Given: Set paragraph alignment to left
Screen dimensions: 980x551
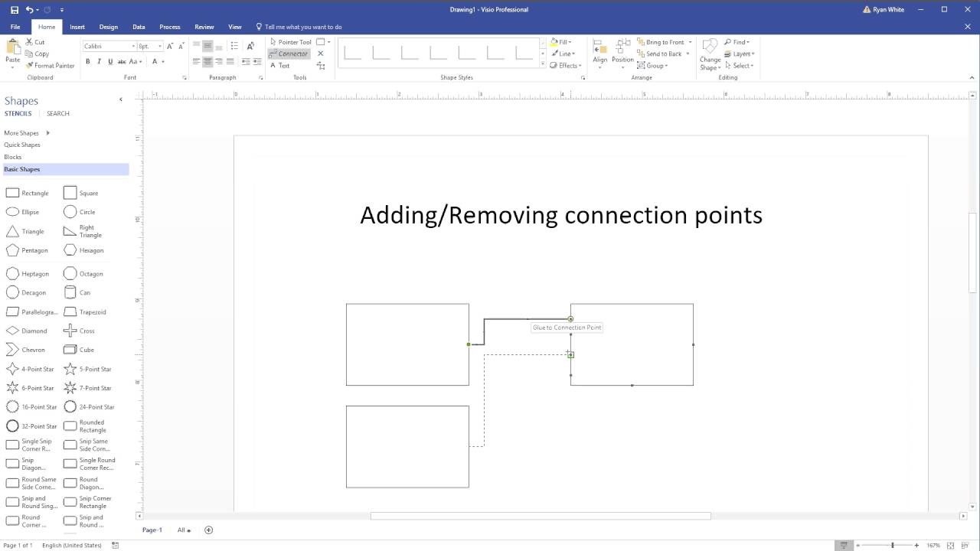Looking at the screenshot, I should [x=196, y=61].
